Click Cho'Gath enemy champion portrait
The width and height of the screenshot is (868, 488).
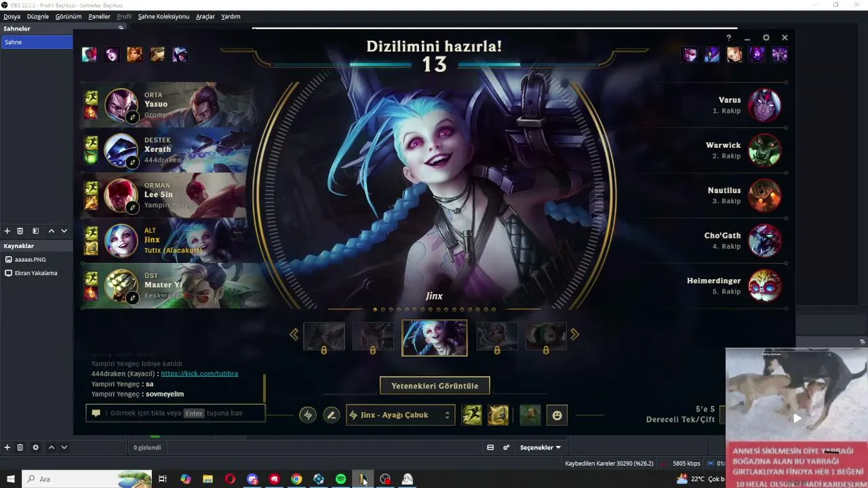pos(765,241)
